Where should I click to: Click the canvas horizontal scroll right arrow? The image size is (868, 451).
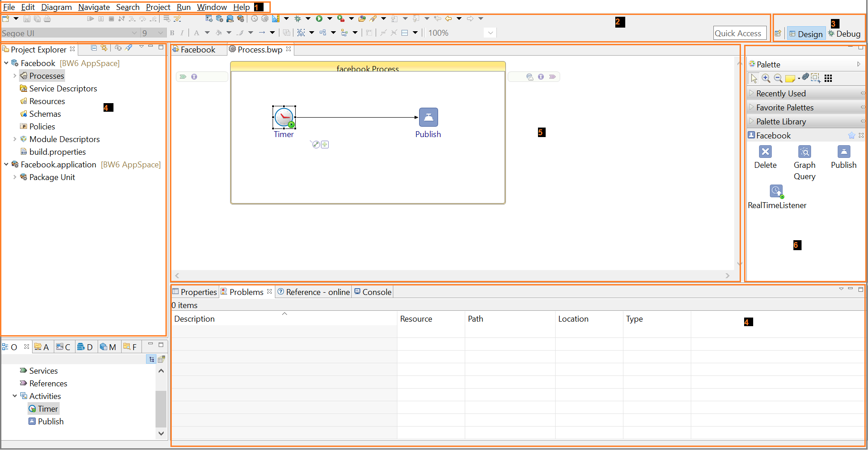(x=727, y=275)
